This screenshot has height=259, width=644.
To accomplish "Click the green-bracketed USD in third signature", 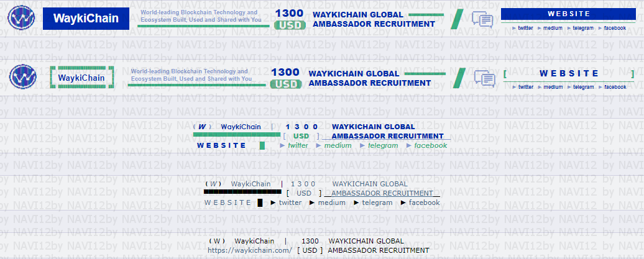I will (x=301, y=136).
